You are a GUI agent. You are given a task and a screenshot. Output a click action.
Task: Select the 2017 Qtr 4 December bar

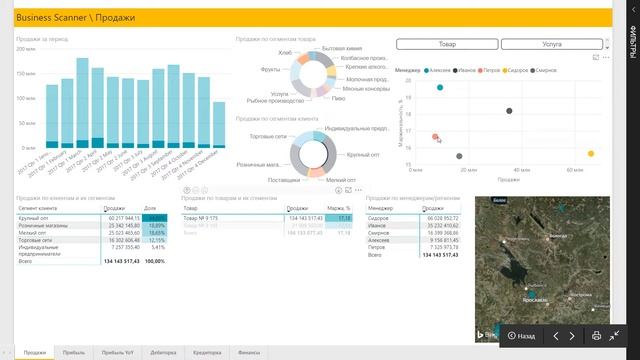coord(219,125)
